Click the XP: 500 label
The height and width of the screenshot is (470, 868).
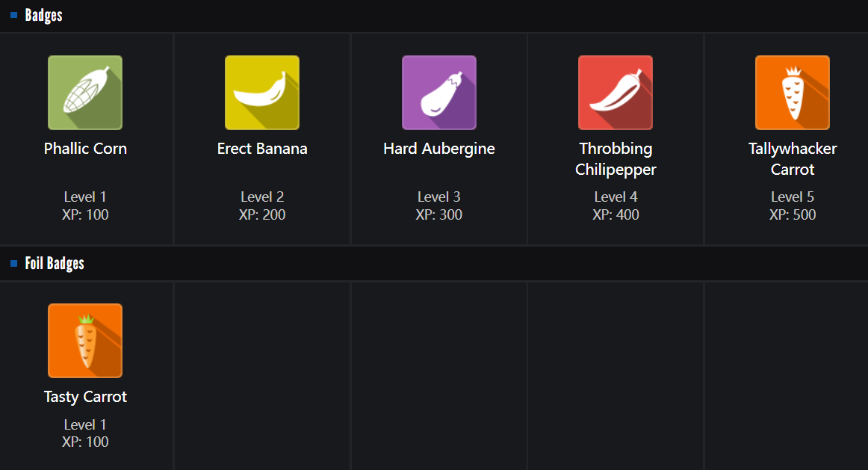click(793, 215)
